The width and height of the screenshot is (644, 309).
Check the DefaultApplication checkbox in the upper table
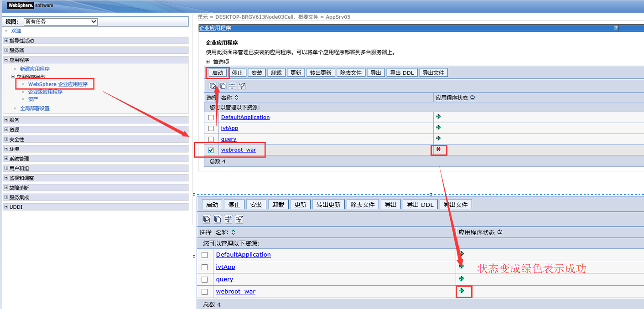click(211, 118)
